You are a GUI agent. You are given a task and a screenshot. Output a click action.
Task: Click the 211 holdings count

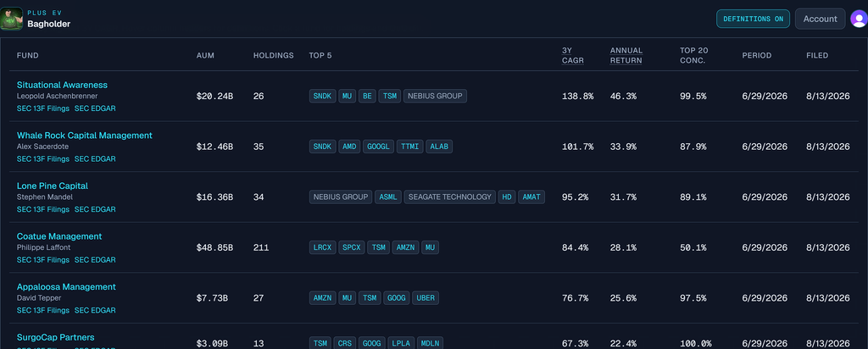(261, 248)
